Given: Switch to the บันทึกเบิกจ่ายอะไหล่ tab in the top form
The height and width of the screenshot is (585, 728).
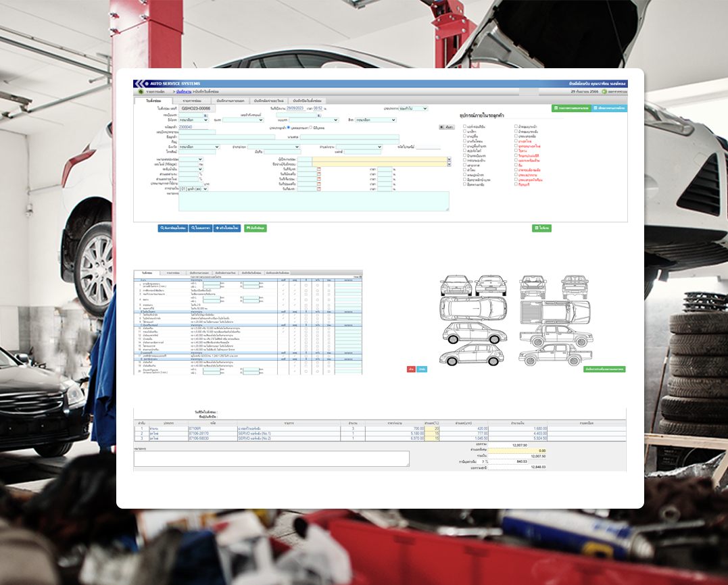Looking at the screenshot, I should [269, 101].
